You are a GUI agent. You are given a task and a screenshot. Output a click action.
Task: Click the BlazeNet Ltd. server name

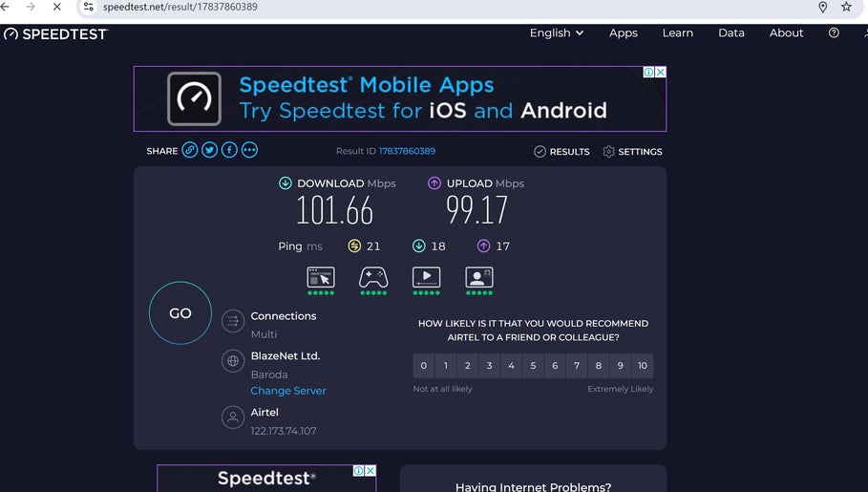(286, 355)
